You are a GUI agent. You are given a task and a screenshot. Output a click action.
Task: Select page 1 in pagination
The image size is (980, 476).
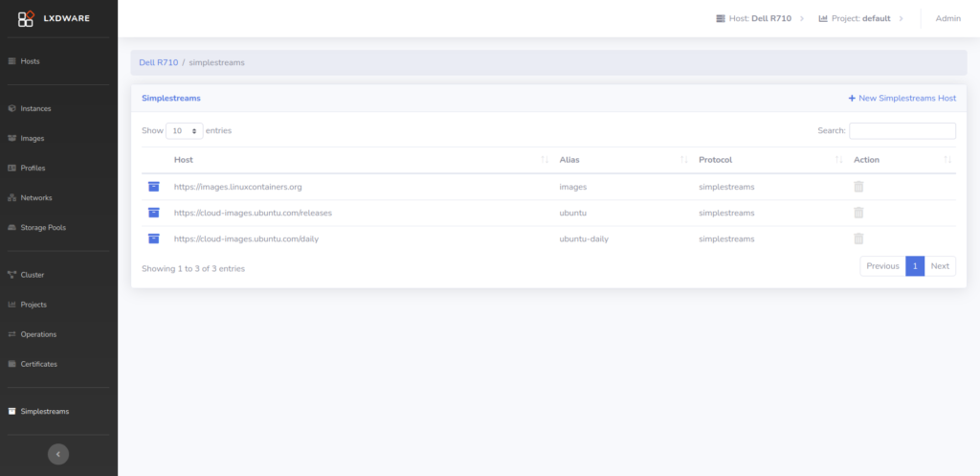[915, 266]
